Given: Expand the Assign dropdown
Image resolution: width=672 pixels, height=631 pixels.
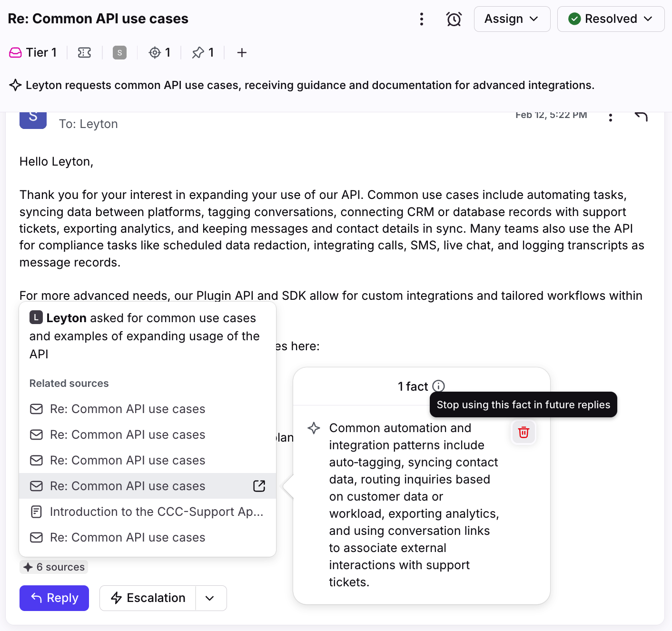Looking at the screenshot, I should pyautogui.click(x=512, y=19).
